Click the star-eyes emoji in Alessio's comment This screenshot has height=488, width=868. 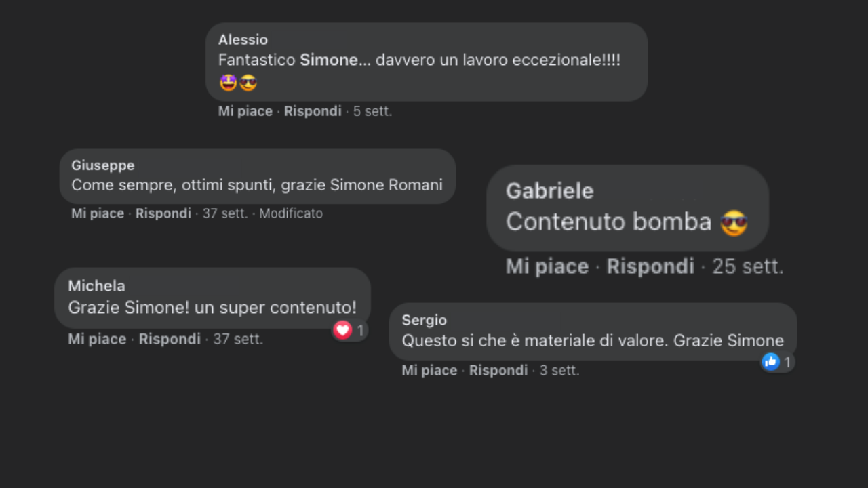coord(229,83)
